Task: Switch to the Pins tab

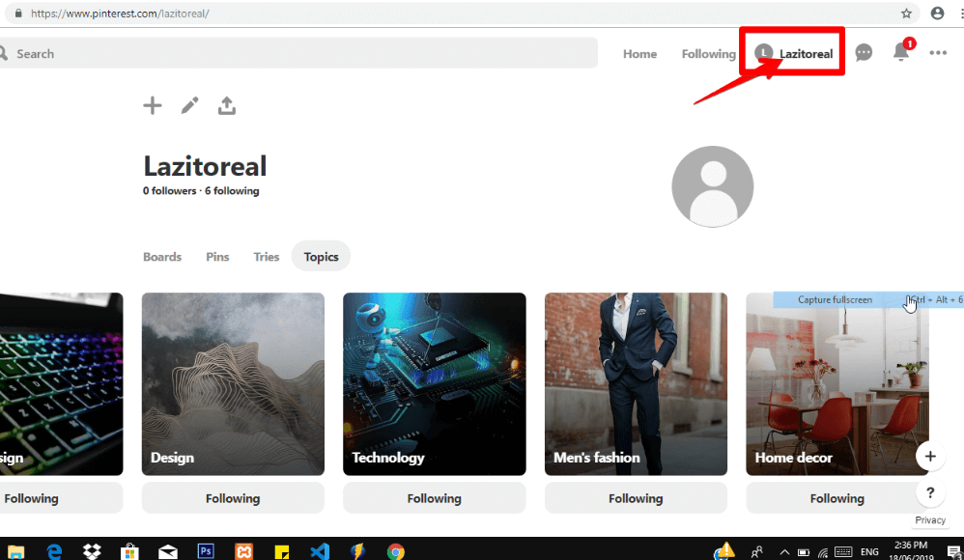Action: tap(217, 257)
